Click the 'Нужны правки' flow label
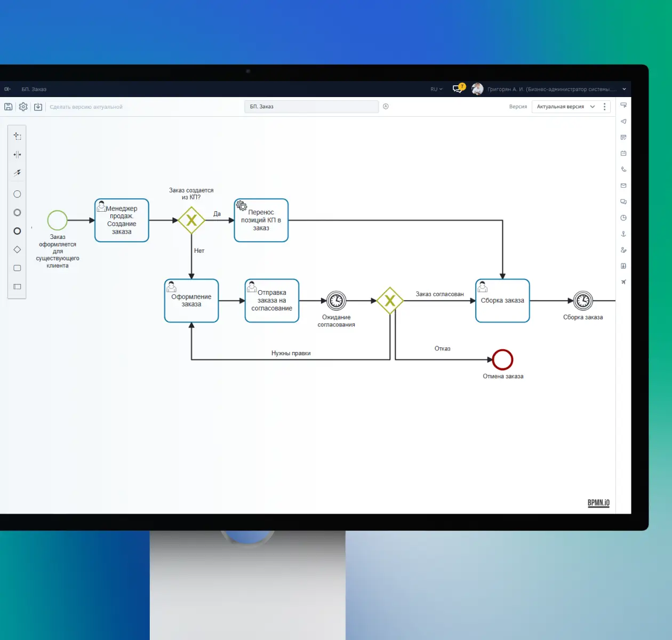The width and height of the screenshot is (672, 640). click(x=291, y=353)
